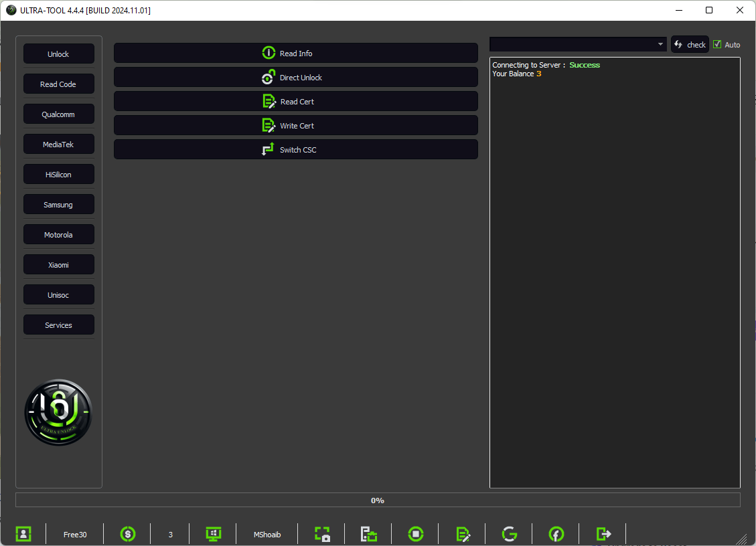Click the window resize grip
The image size is (756, 546).
(x=741, y=540)
